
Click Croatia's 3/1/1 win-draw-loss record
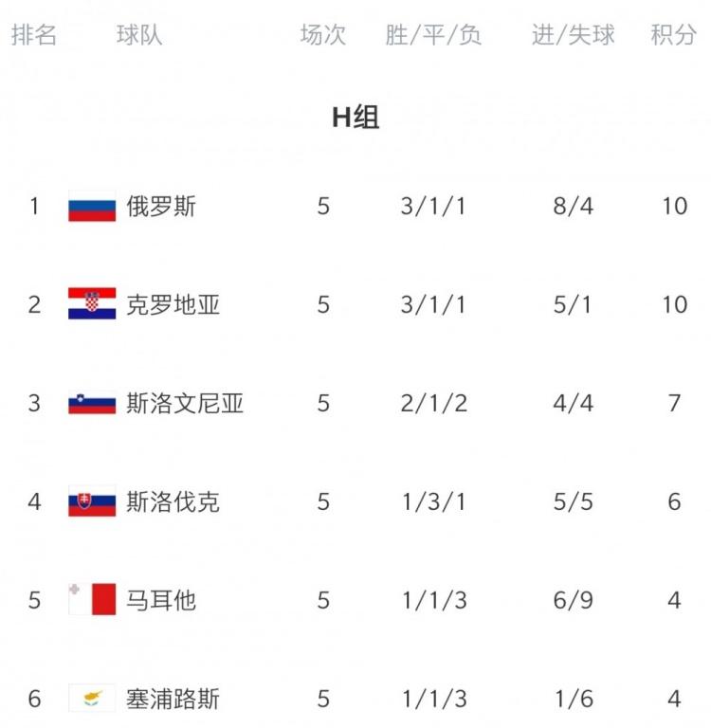[433, 304]
